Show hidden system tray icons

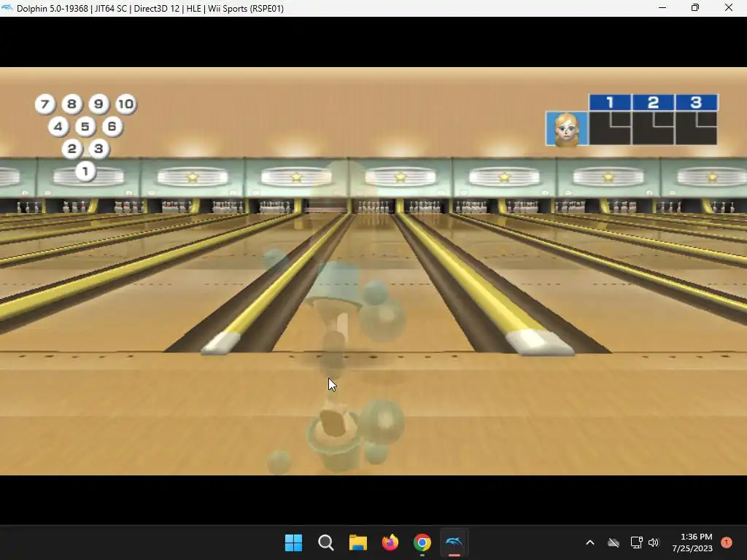pos(589,542)
